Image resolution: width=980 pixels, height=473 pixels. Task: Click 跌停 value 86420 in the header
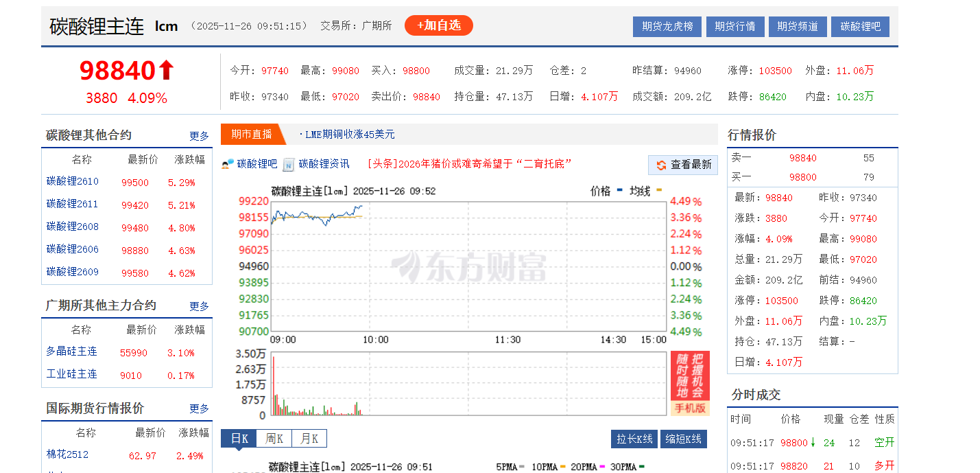[x=773, y=97]
